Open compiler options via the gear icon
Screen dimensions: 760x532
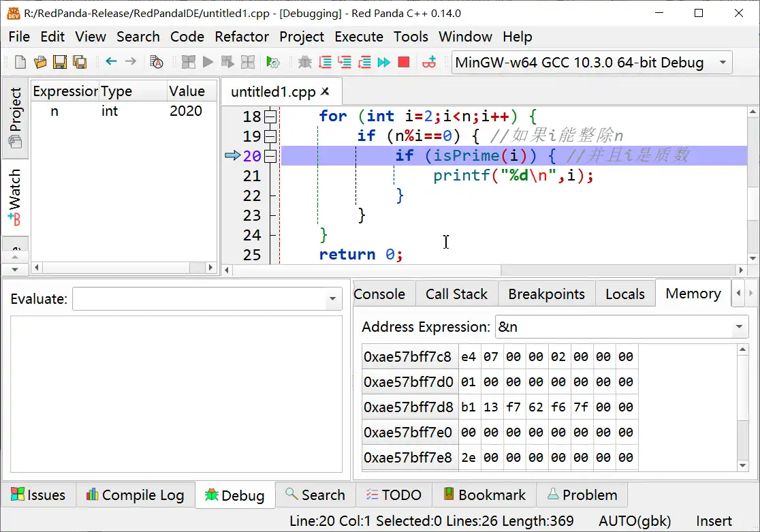tap(274, 63)
